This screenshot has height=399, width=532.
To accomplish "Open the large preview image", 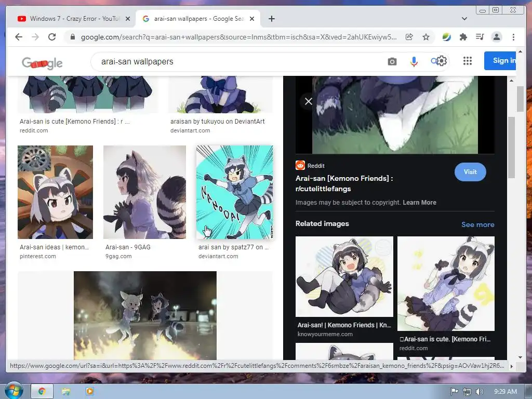I will click(395, 115).
